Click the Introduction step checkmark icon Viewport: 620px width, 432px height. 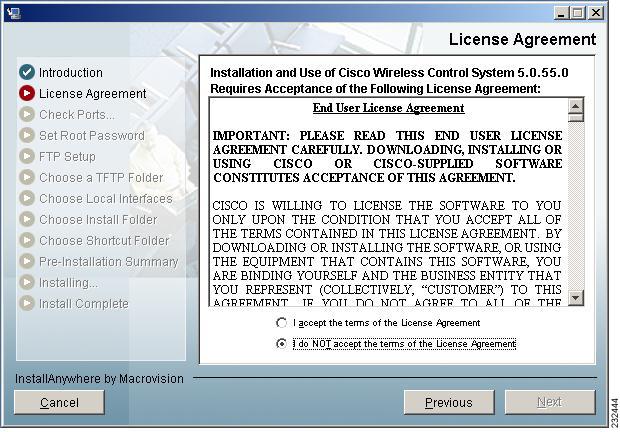tap(27, 72)
